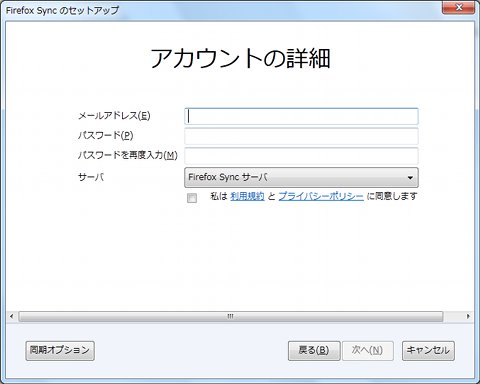This screenshot has width=480, height=384.
Task: Click the メールアドレス input field
Action: click(301, 116)
